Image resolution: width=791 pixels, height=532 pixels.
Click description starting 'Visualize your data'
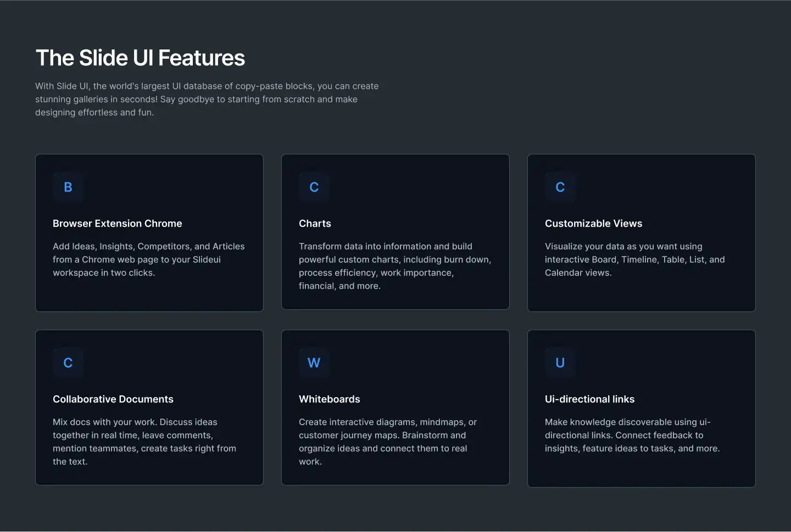(x=635, y=260)
